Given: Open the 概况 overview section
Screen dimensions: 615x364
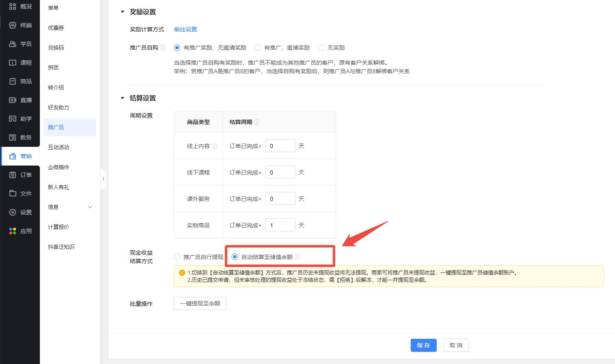Looking at the screenshot, I should click(x=20, y=6).
